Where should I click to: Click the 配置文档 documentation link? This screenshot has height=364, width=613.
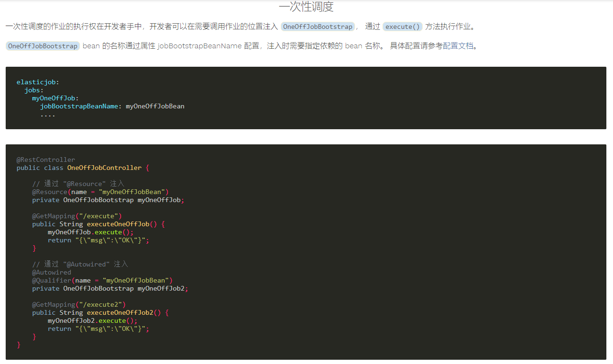pos(458,45)
